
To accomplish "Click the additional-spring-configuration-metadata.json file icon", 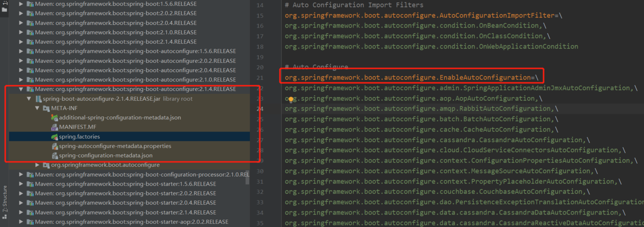I will pyautogui.click(x=55, y=118).
